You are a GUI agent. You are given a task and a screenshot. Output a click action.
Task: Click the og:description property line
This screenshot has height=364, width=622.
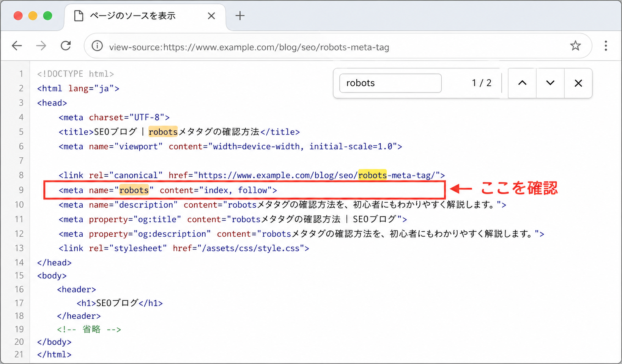pyautogui.click(x=301, y=234)
